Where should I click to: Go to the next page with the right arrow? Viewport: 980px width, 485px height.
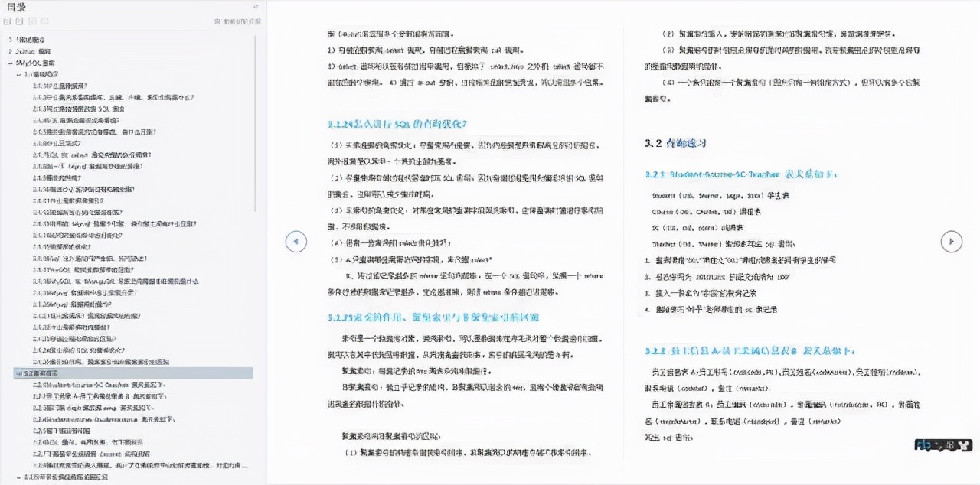point(951,241)
